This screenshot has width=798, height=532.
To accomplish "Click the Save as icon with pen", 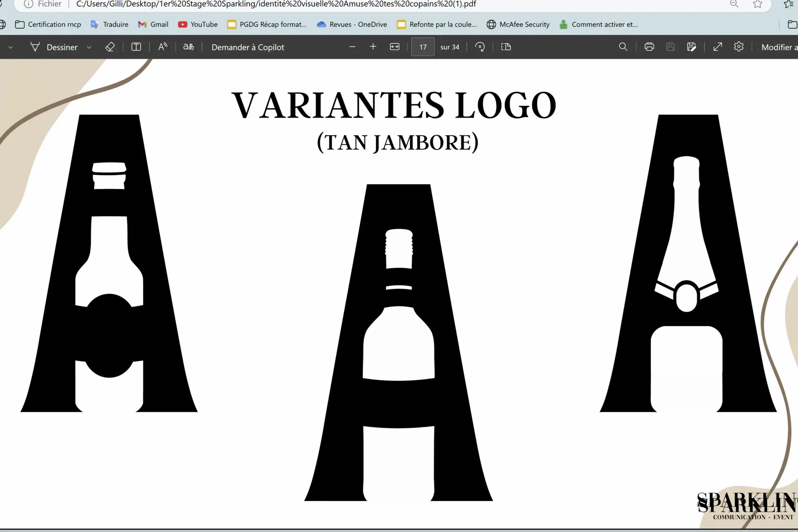I will click(692, 47).
